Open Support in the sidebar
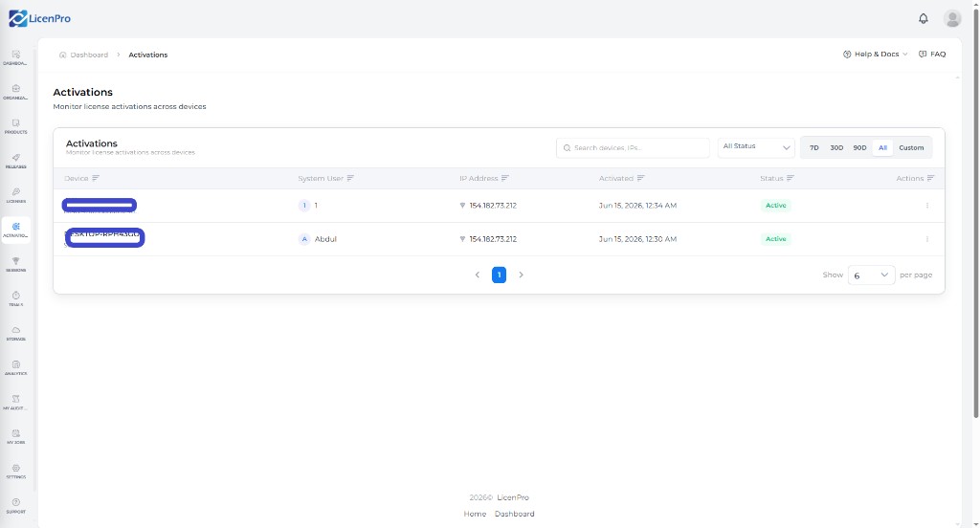 coord(15,505)
